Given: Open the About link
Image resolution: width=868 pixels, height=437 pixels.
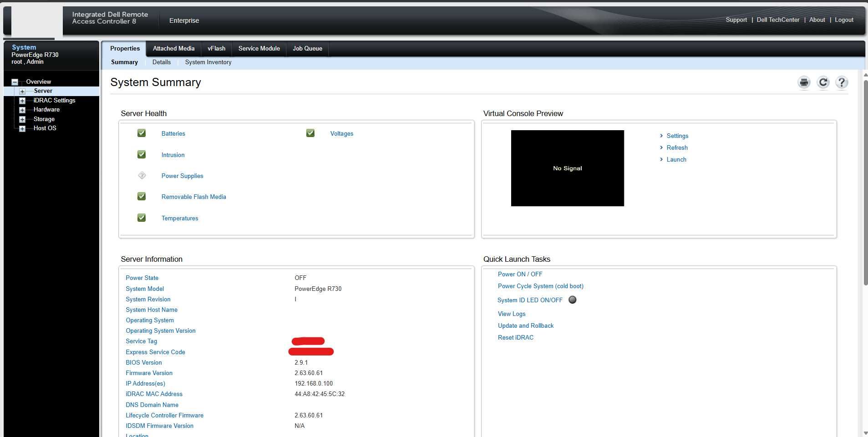Looking at the screenshot, I should click(x=817, y=20).
